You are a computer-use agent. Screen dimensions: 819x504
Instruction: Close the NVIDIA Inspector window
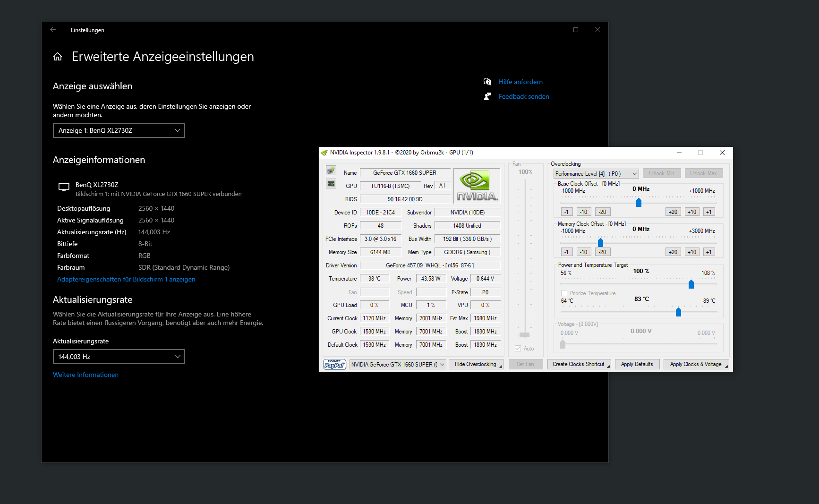pyautogui.click(x=722, y=153)
